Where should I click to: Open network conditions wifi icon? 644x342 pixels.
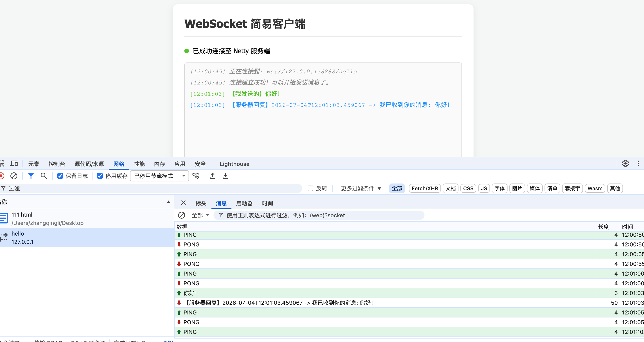point(196,176)
